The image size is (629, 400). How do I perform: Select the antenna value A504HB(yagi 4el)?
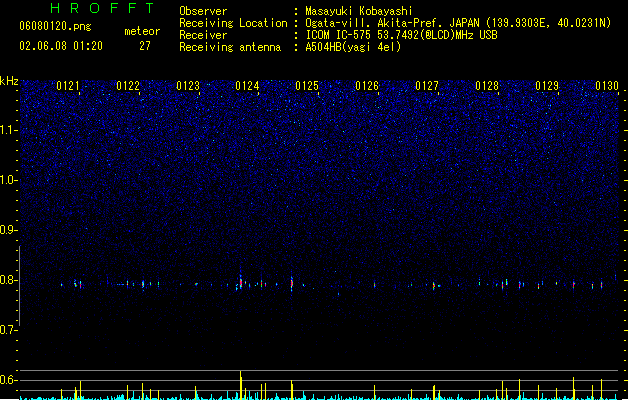(x=353, y=47)
